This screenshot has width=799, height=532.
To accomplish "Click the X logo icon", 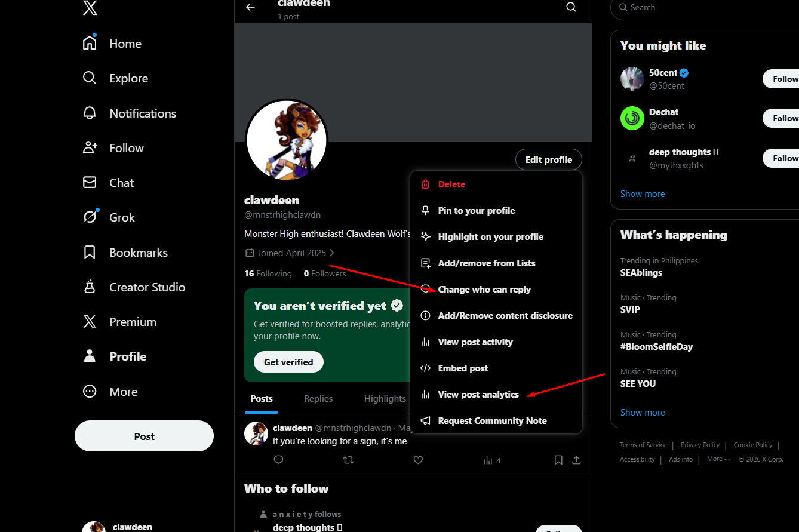I will point(90,8).
